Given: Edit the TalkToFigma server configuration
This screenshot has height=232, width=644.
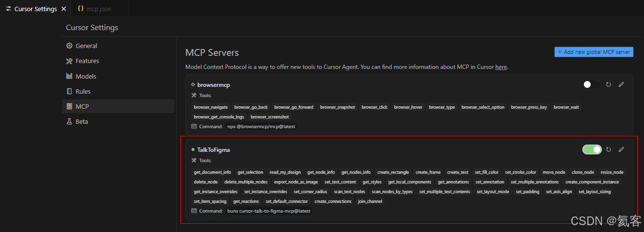Looking at the screenshot, I should (621, 149).
